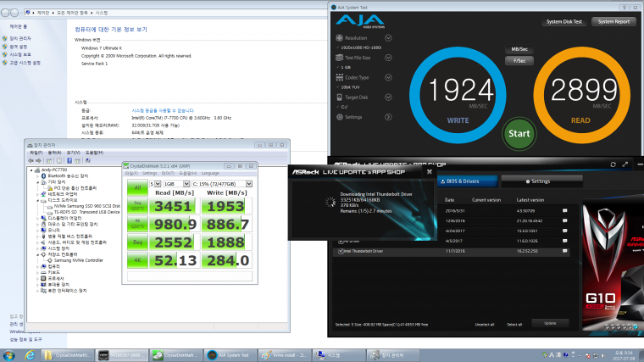Click the CrystalDiskMark comment text field
The height and width of the screenshot is (362, 644).
pyautogui.click(x=189, y=276)
